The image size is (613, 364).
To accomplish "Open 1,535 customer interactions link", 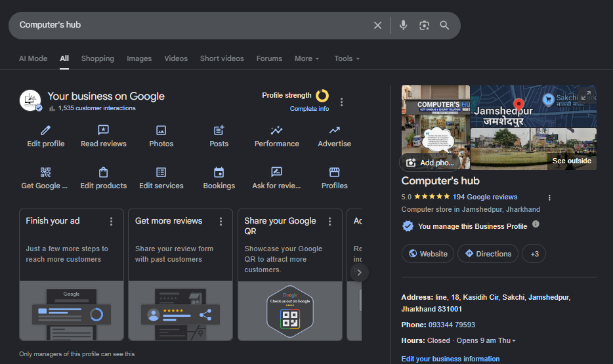I will coord(96,108).
